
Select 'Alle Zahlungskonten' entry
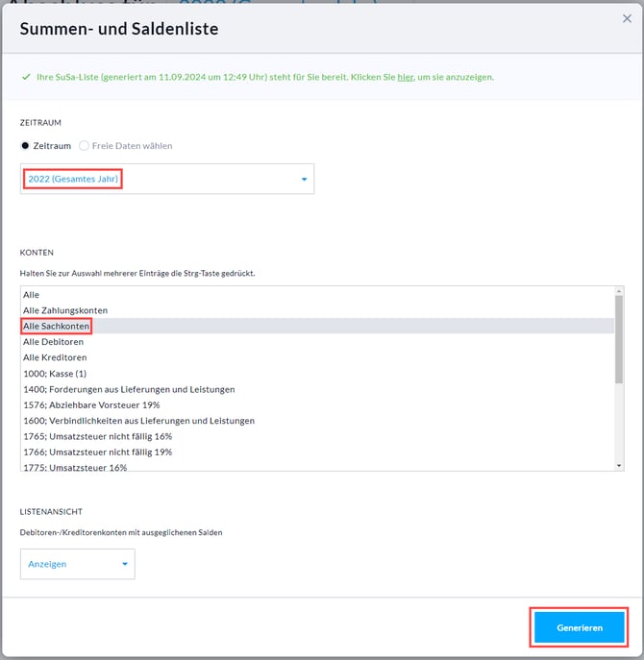[65, 310]
